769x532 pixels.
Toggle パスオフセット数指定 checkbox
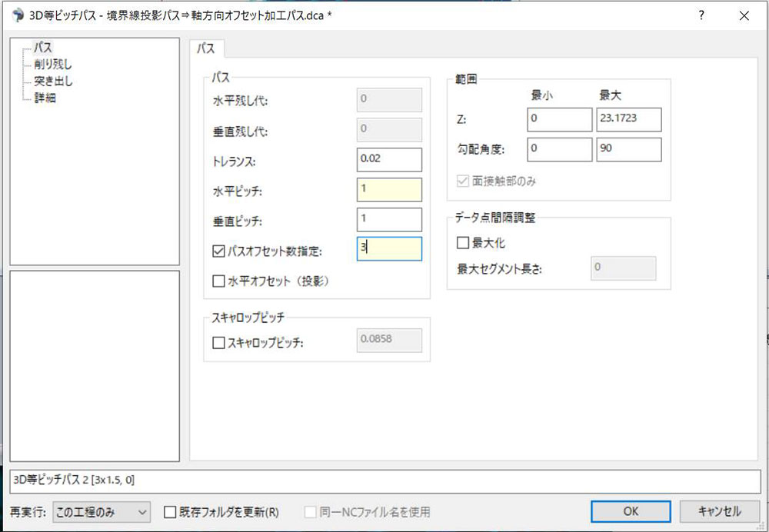(218, 250)
